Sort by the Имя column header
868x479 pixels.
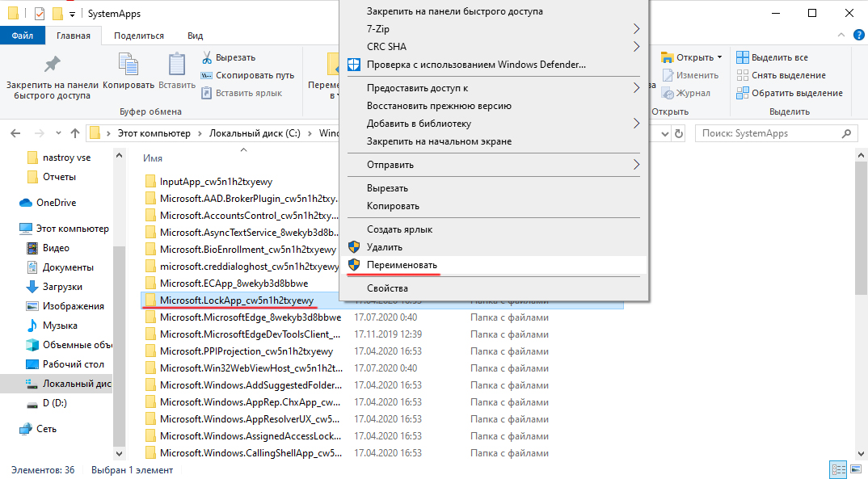point(153,158)
